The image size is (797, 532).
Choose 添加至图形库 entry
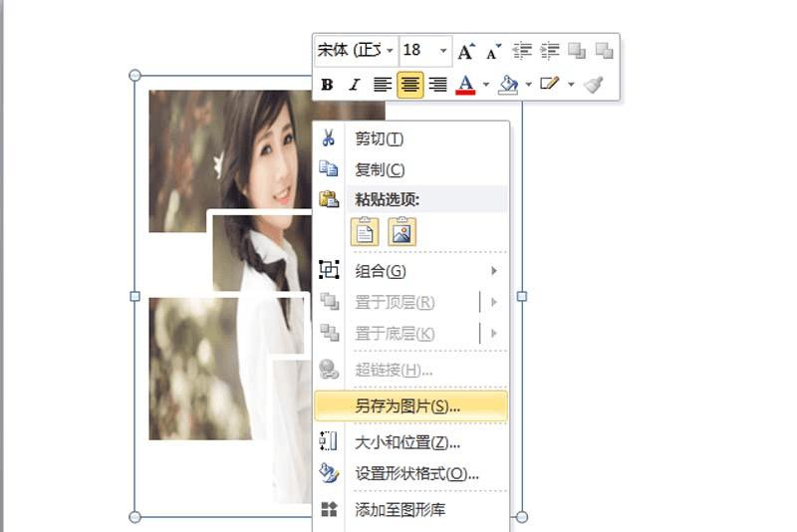click(411, 510)
